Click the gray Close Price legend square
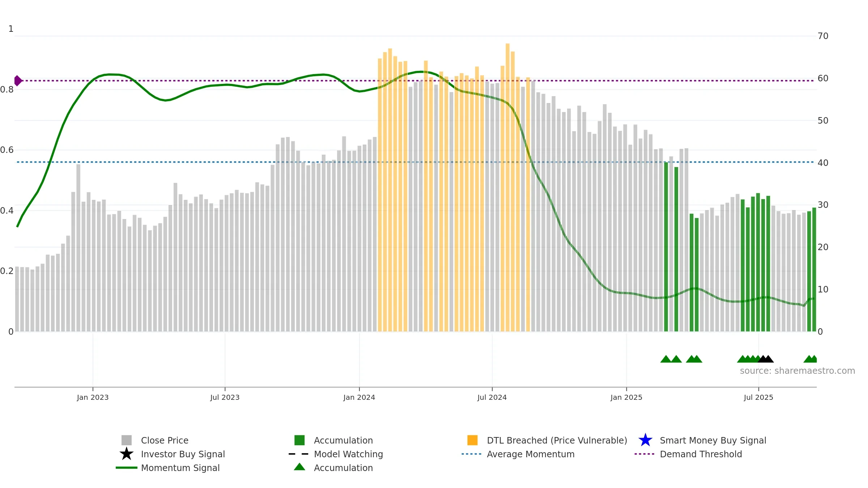The height and width of the screenshot is (488, 868). 127,440
